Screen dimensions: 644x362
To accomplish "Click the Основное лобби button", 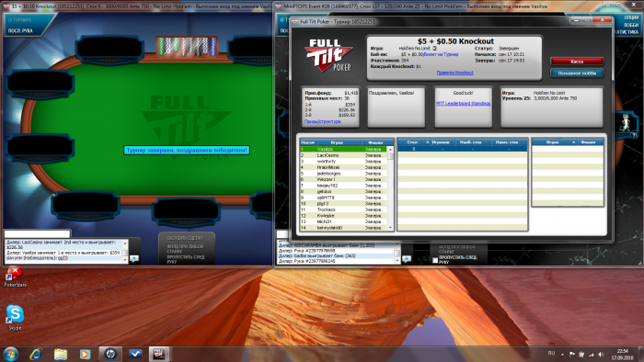I will point(577,73).
